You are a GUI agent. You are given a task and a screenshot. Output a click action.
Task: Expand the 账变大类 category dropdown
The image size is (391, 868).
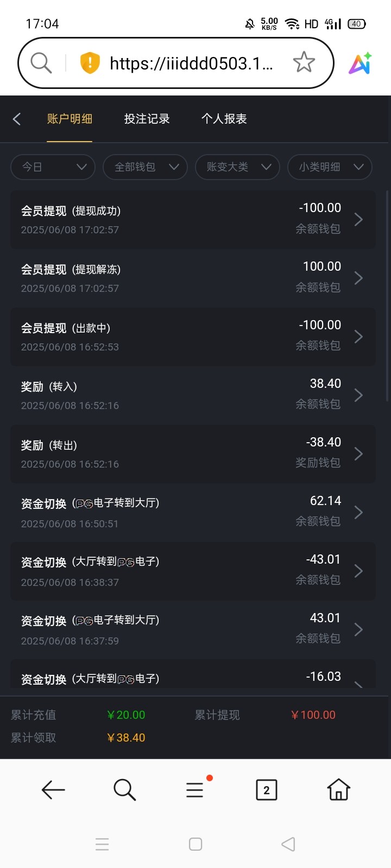[237, 167]
